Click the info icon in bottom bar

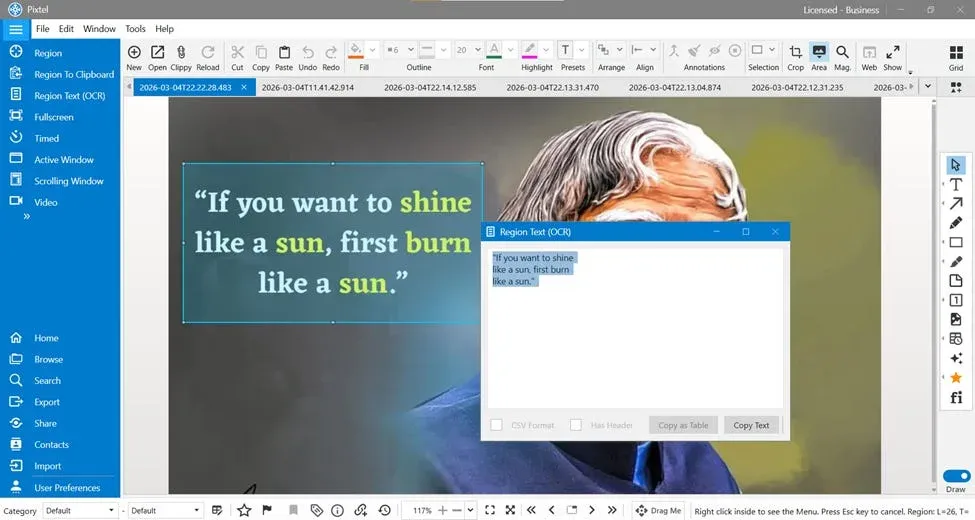click(x=338, y=510)
